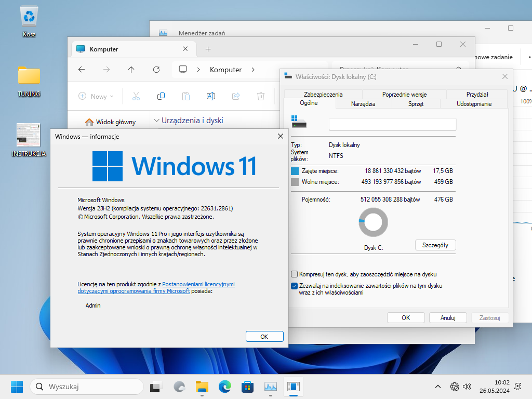Screen dimensions: 532x399
Task: Click the forward arrow in Explorer
Action: click(107, 70)
